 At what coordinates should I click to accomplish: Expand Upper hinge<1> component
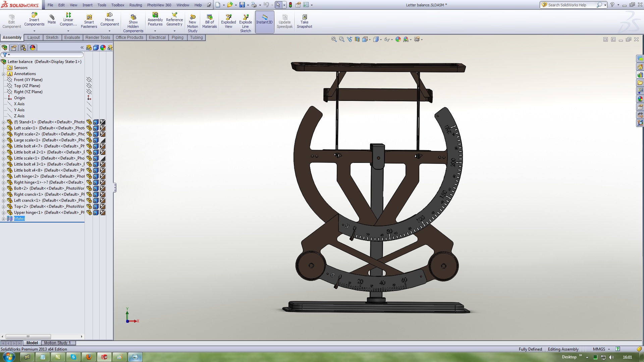[4, 213]
